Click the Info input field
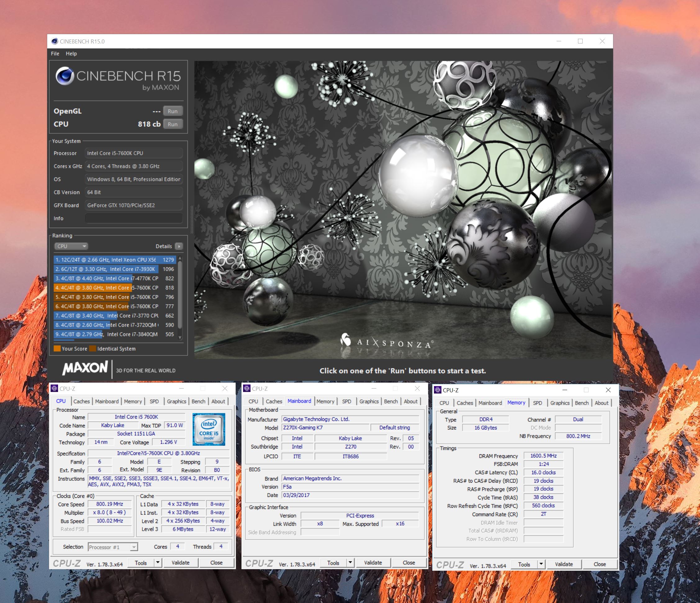The width and height of the screenshot is (700, 603). 134,218
